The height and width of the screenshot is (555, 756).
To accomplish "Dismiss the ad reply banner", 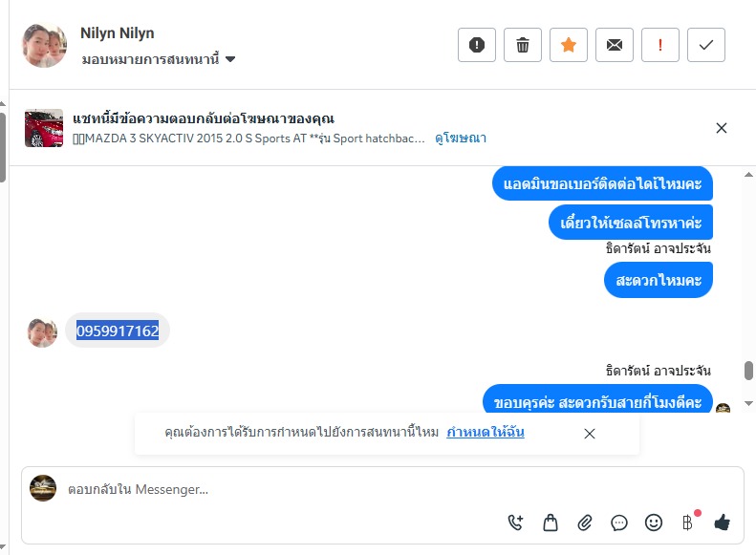I will click(722, 128).
